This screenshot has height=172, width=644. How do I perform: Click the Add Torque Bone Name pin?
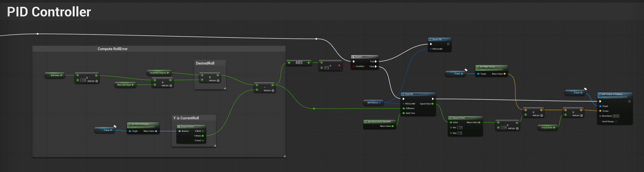tap(600, 116)
